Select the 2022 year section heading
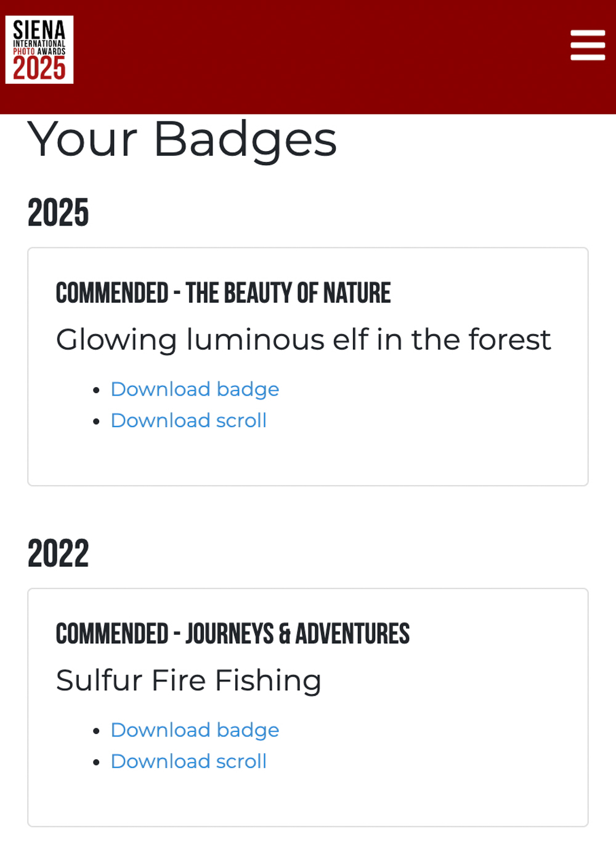The width and height of the screenshot is (616, 864). pos(59,554)
